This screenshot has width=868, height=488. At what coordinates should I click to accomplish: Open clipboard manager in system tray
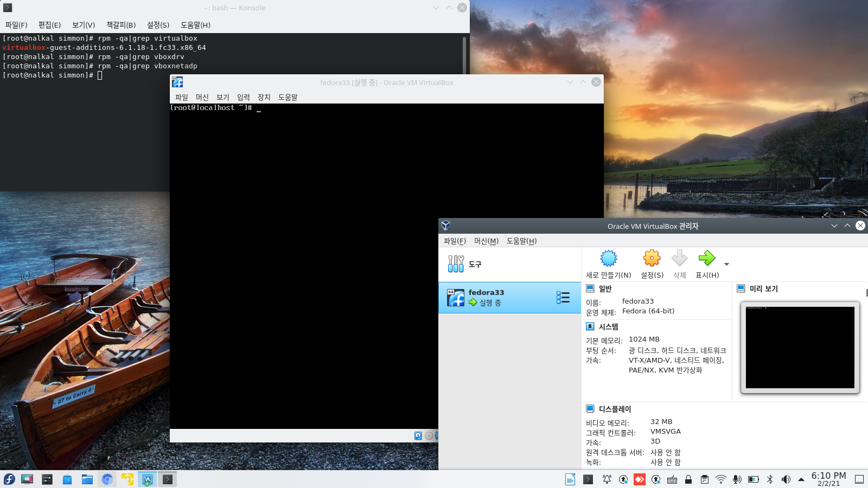pos(705,479)
